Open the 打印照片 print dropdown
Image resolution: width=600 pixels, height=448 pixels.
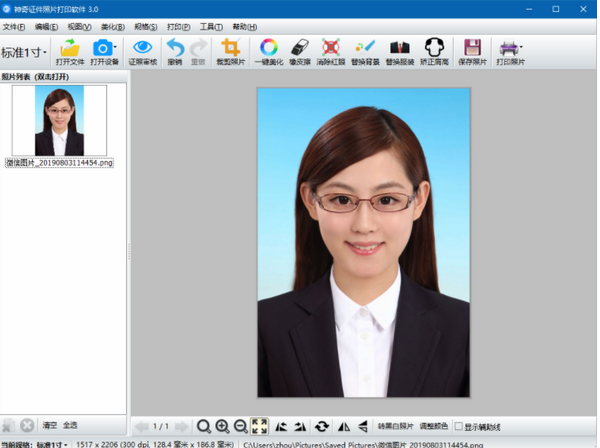(x=521, y=48)
